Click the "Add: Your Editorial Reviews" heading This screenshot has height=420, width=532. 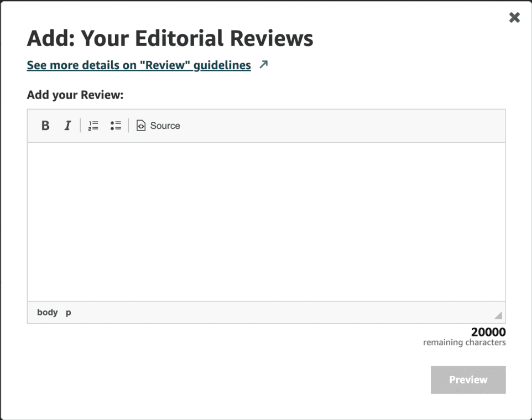170,38
